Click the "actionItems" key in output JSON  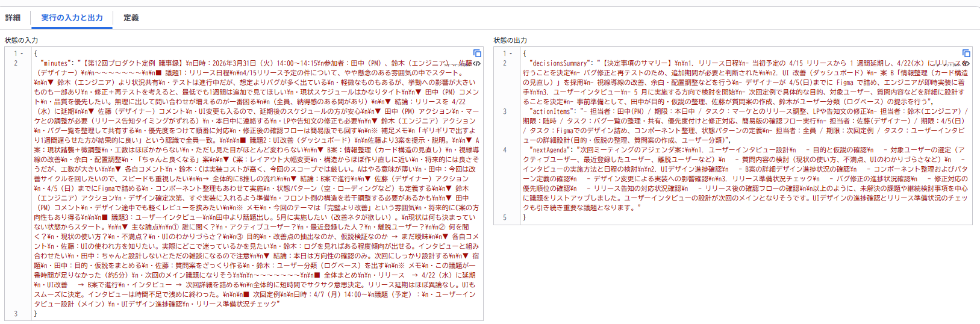point(551,111)
